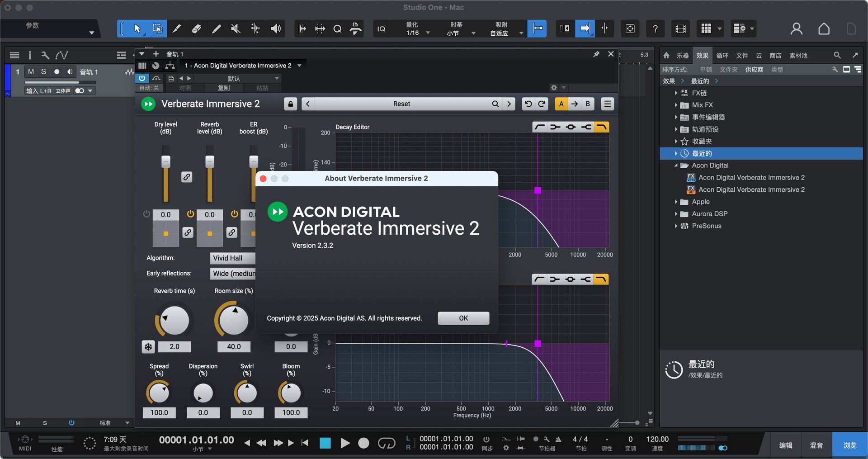Solo track 音轨 1

pyautogui.click(x=43, y=72)
